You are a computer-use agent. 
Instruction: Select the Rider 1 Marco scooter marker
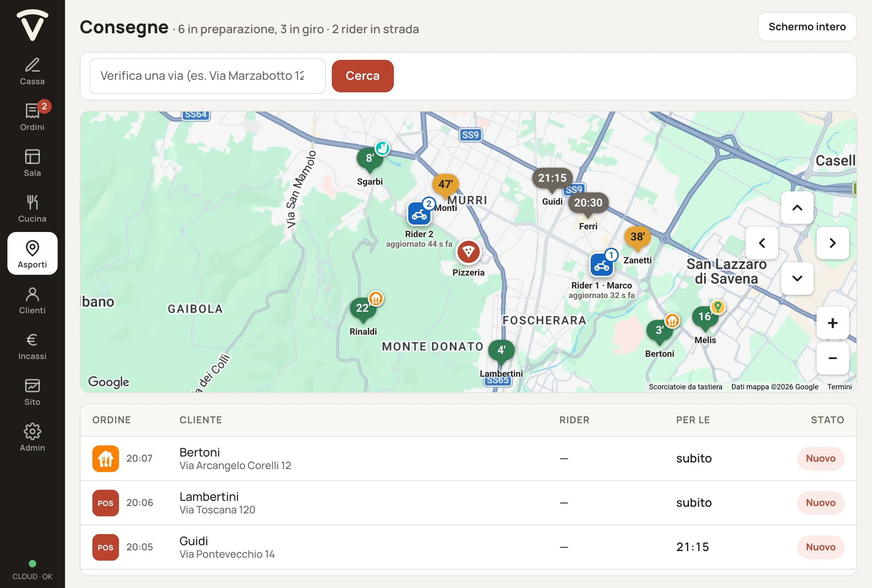coord(602,265)
